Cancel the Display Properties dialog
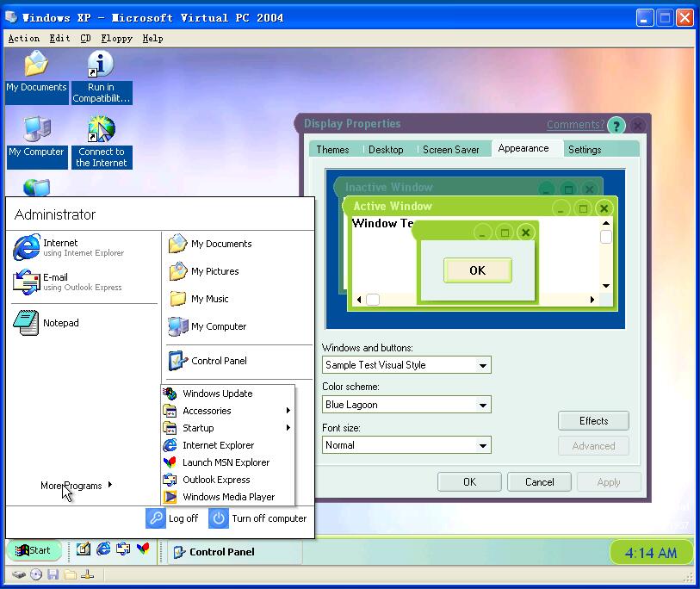Image resolution: width=700 pixels, height=589 pixels. pyautogui.click(x=539, y=482)
